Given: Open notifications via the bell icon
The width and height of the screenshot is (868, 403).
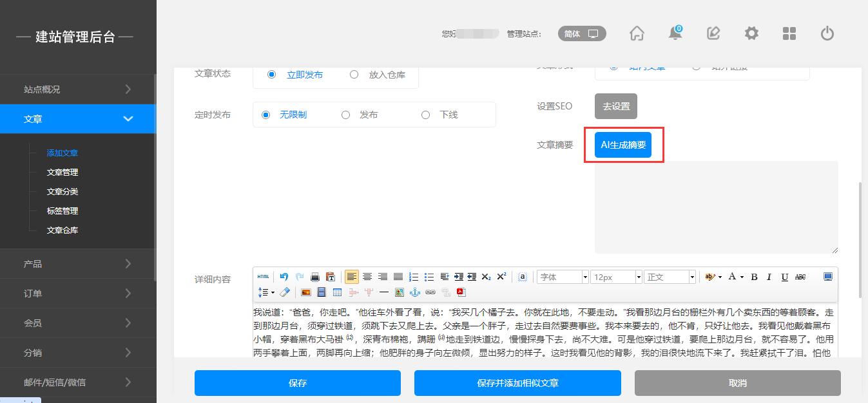Looking at the screenshot, I should [x=675, y=33].
